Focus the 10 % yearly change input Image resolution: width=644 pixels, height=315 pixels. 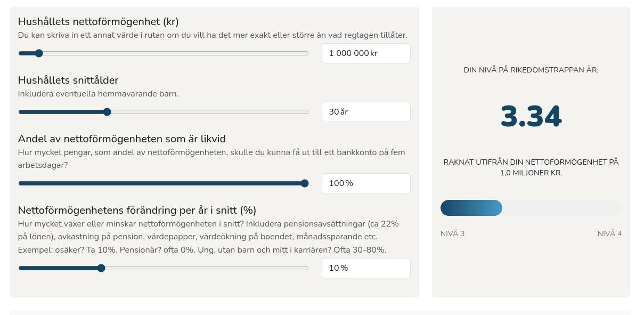coord(365,268)
